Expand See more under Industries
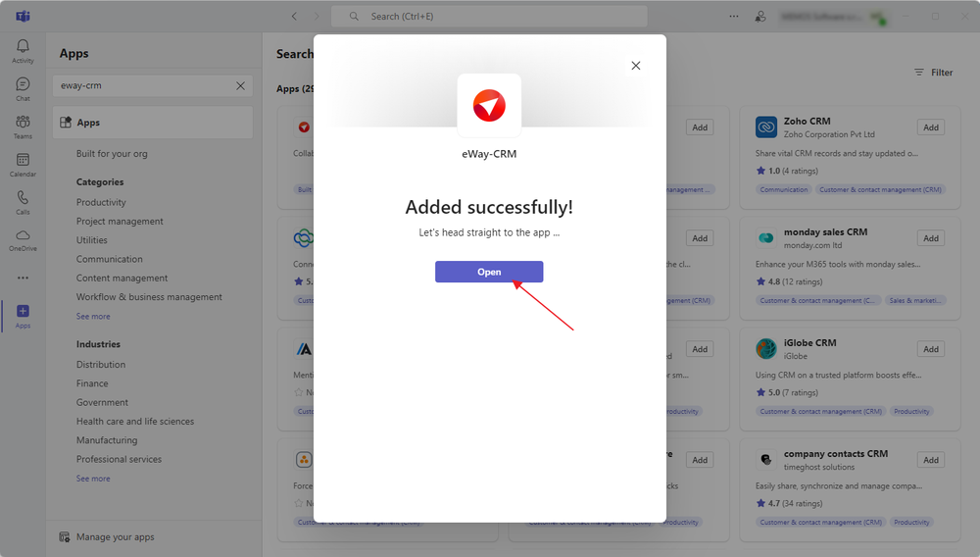This screenshot has height=557, width=980. tap(93, 479)
